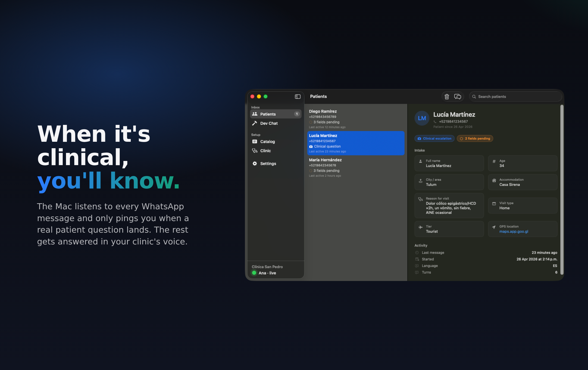Open the conversation chat bubbles icon
Screen dimensions: 588x370
click(x=457, y=97)
